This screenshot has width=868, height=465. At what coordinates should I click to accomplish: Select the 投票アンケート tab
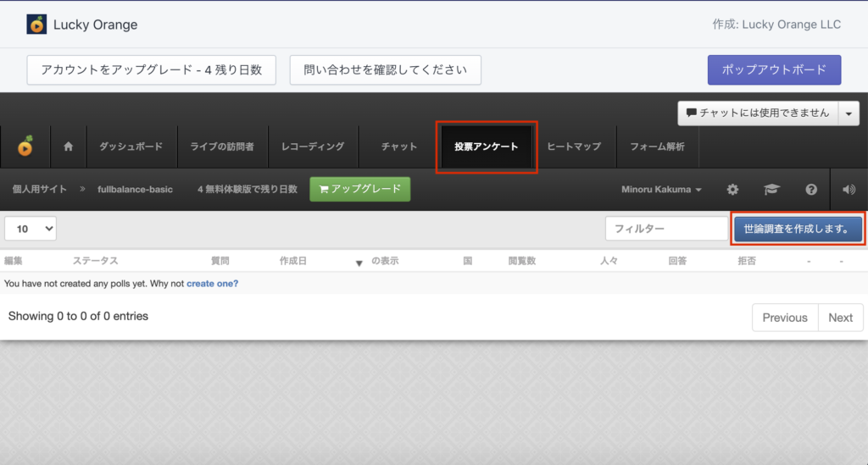click(486, 147)
